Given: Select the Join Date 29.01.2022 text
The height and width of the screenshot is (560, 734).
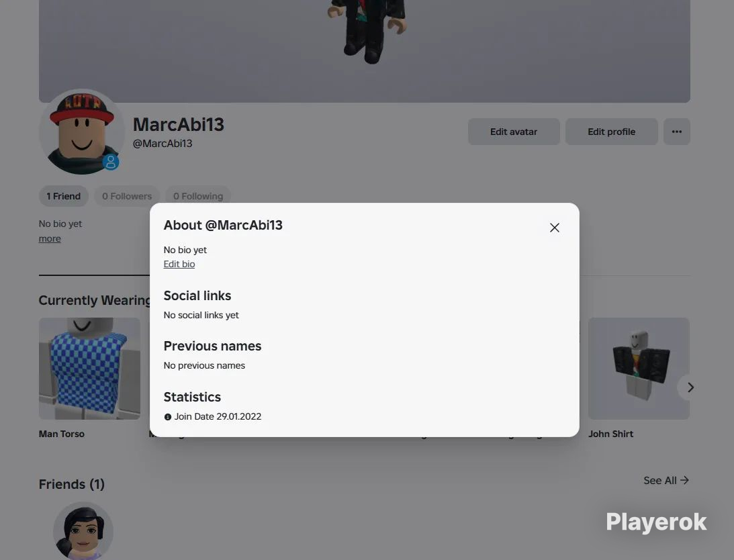Looking at the screenshot, I should 218,417.
